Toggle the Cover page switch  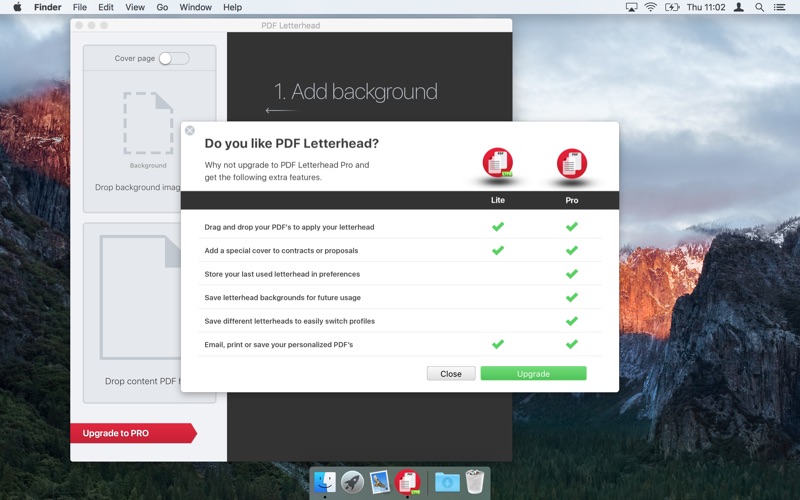click(x=172, y=59)
